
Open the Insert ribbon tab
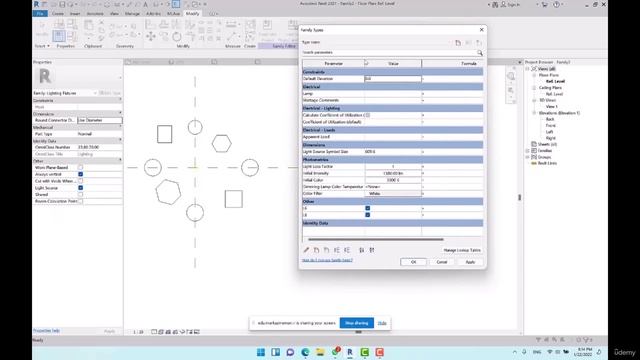(x=75, y=13)
